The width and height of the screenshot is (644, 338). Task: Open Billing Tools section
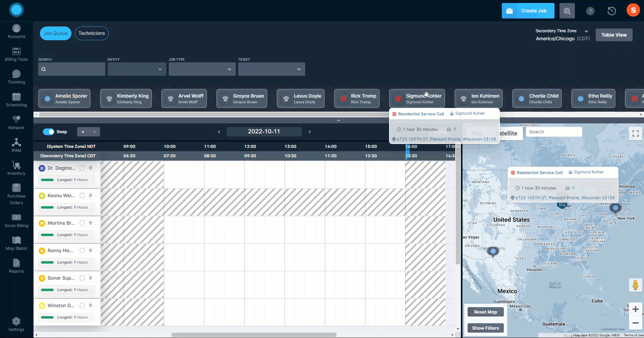coord(16,54)
